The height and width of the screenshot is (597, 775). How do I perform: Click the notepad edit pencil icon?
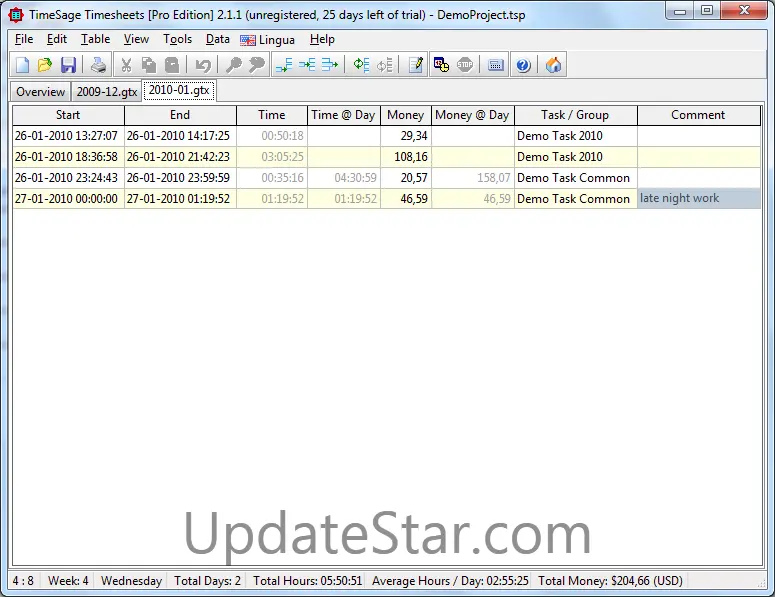tap(416, 65)
